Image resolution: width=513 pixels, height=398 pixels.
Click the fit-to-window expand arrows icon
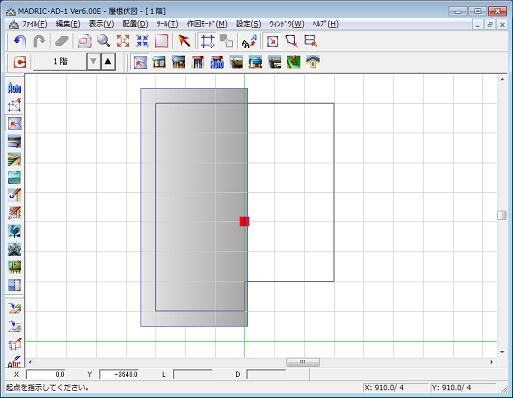point(123,41)
